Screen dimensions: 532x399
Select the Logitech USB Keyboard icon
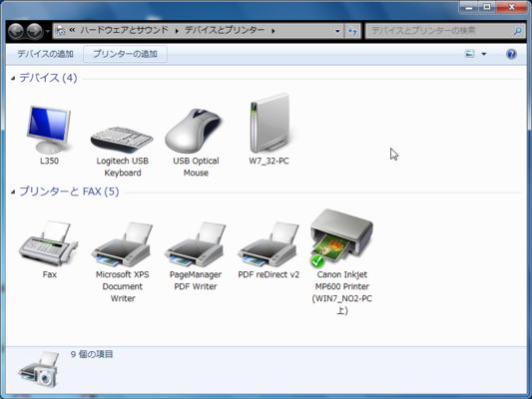[122, 140]
